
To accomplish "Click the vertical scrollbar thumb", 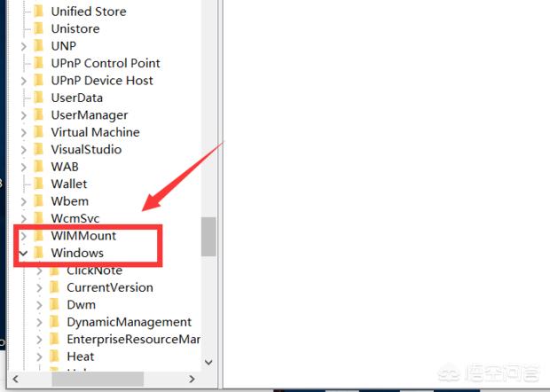I will click(208, 236).
